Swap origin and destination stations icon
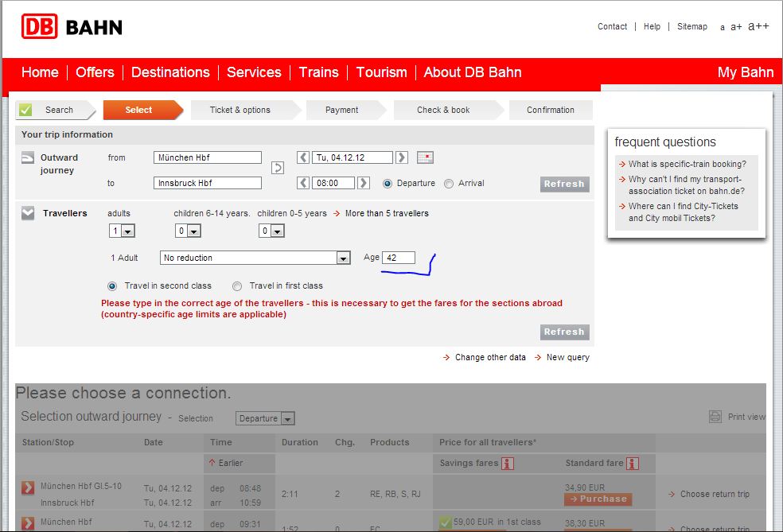Screen dimensions: 783x532 278,168
